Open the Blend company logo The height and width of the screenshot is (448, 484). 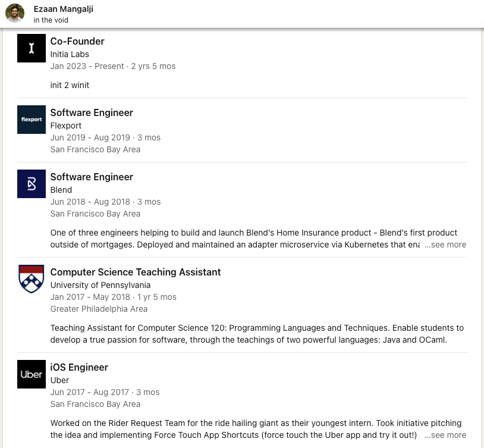(32, 184)
